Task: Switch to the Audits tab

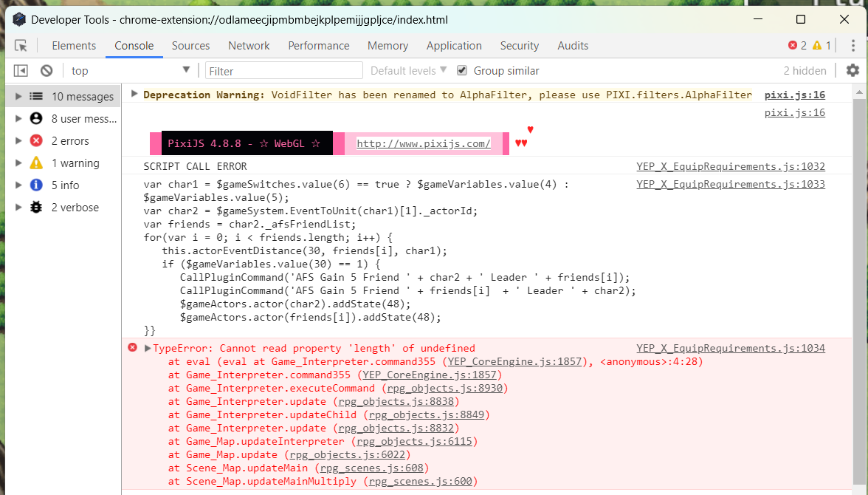Action: (x=573, y=46)
